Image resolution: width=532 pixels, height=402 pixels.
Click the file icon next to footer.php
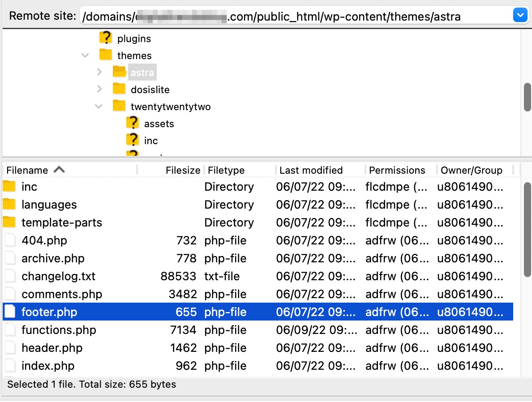click(x=10, y=312)
